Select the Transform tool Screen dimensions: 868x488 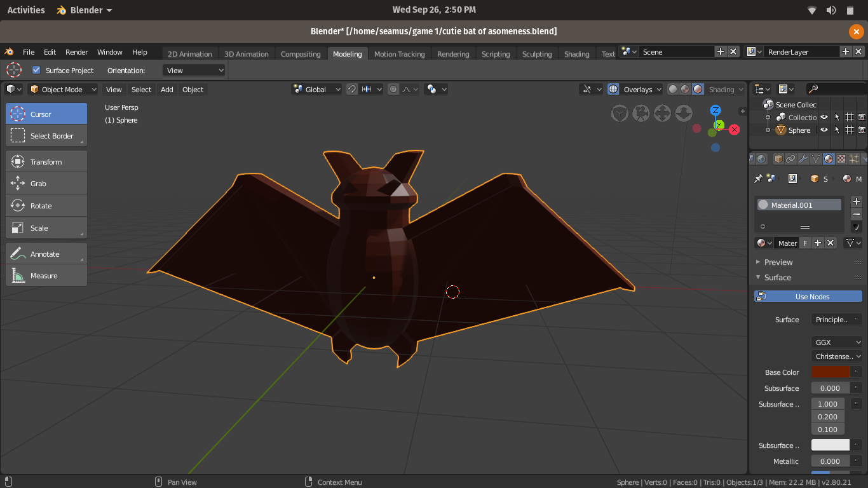pos(46,162)
